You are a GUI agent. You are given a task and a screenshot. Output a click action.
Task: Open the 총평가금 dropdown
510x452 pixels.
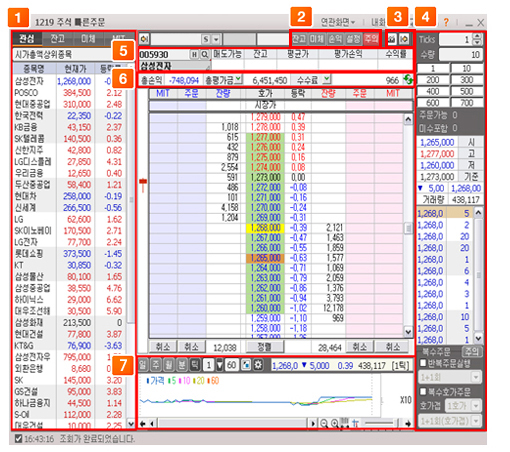point(238,79)
